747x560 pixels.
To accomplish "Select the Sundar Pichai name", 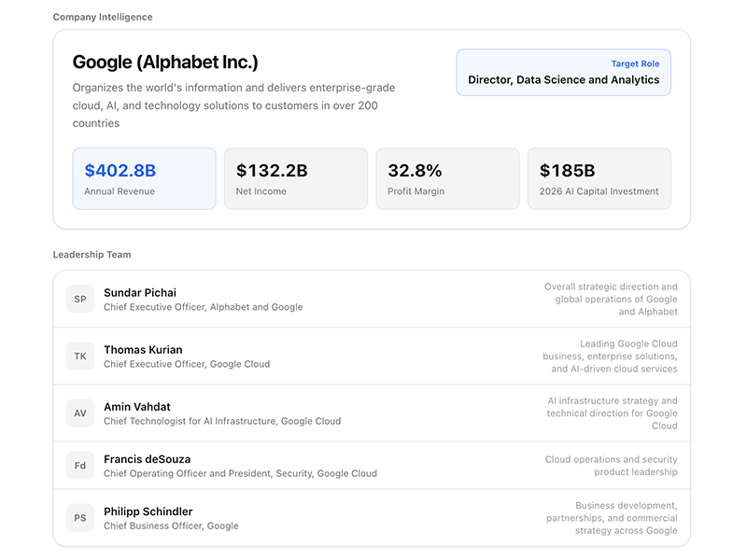I will tap(140, 293).
